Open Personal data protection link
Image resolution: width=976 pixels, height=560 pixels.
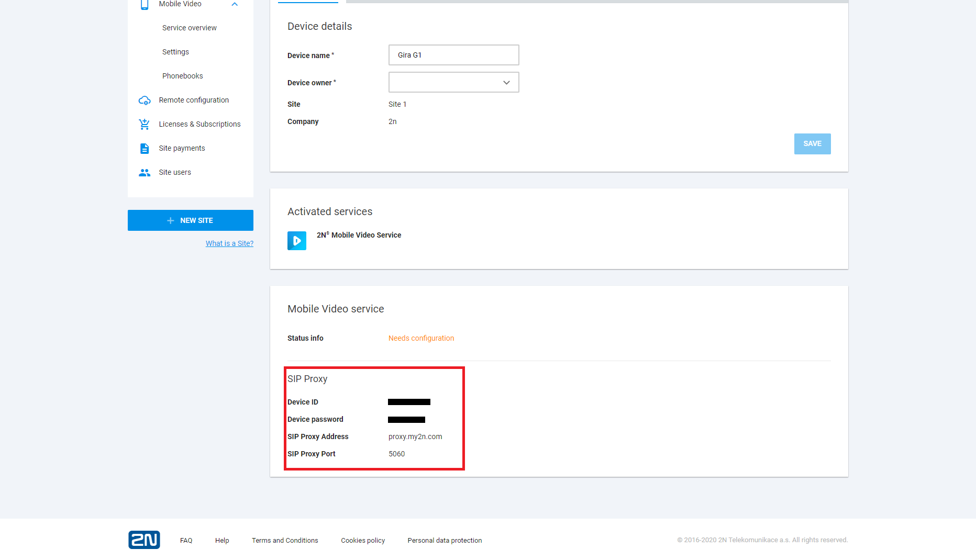point(445,541)
